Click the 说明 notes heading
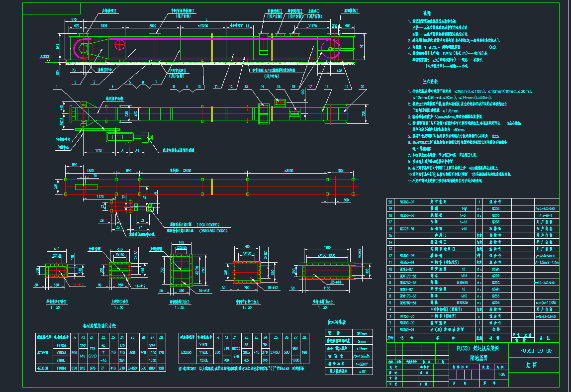 tap(427, 13)
